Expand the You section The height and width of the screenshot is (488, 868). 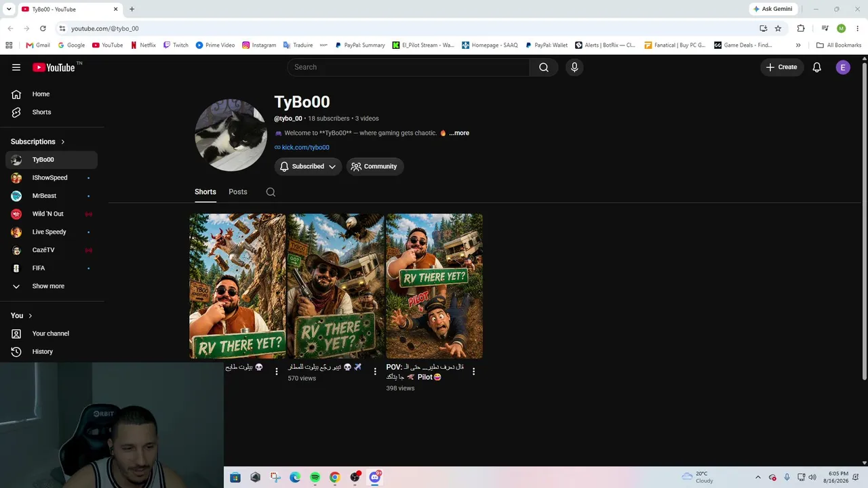click(x=22, y=315)
